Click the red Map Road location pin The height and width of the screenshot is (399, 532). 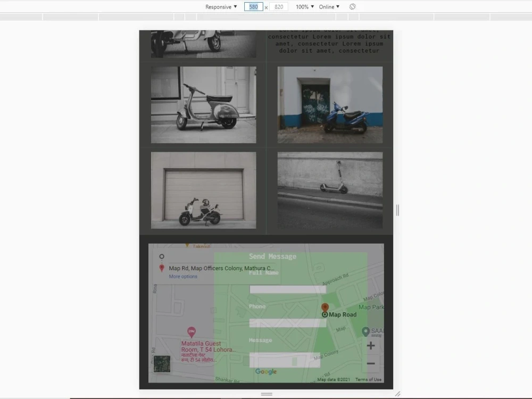tap(325, 307)
